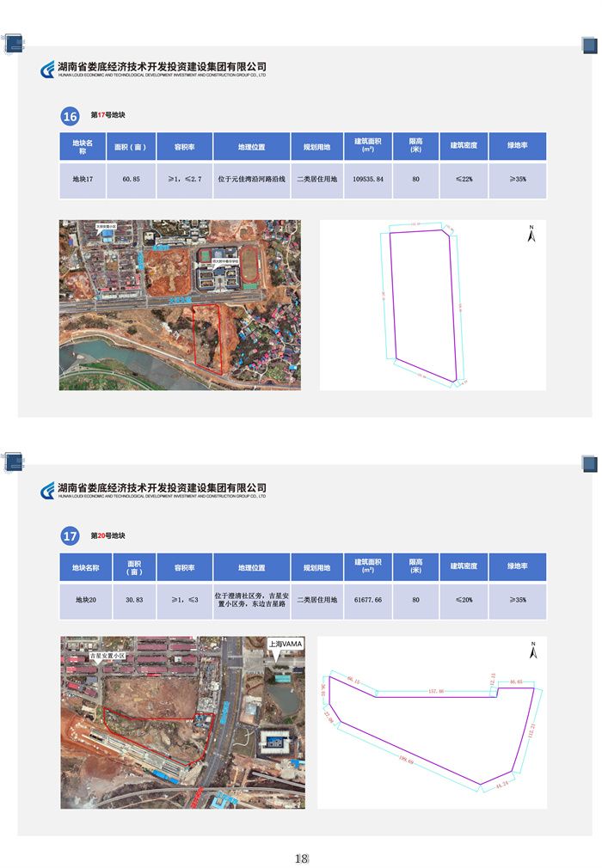Select the building area 109535.84
602x868 pixels.
click(x=368, y=180)
